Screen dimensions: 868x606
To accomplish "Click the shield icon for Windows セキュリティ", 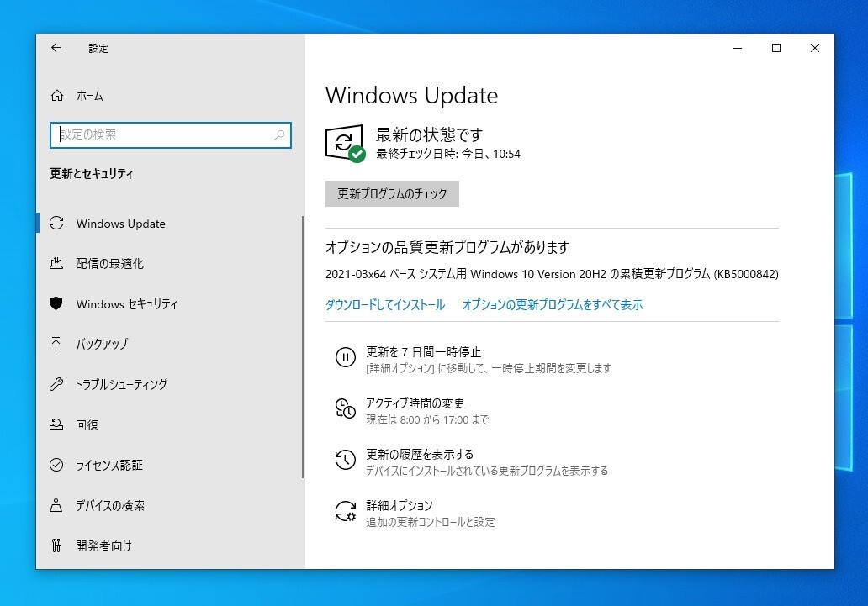I will pos(56,303).
